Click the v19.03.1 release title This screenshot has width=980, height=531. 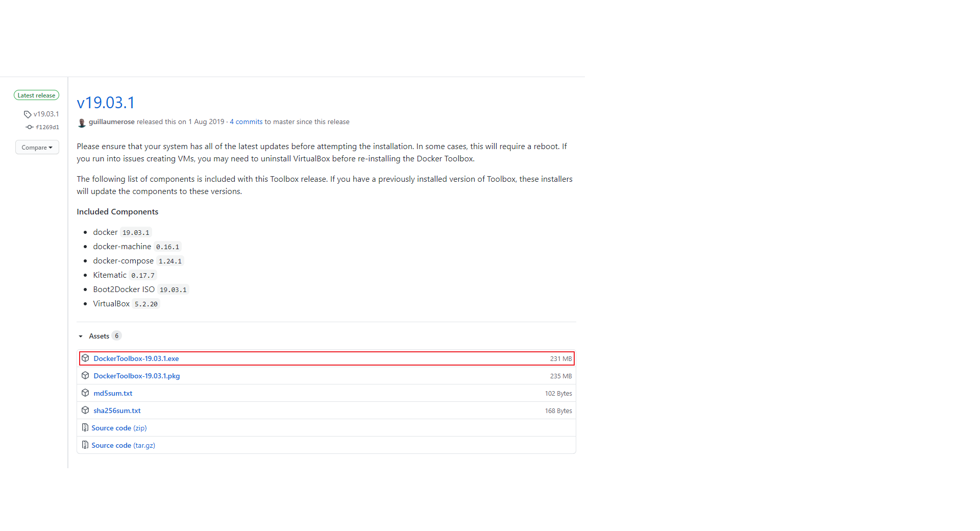tap(106, 103)
